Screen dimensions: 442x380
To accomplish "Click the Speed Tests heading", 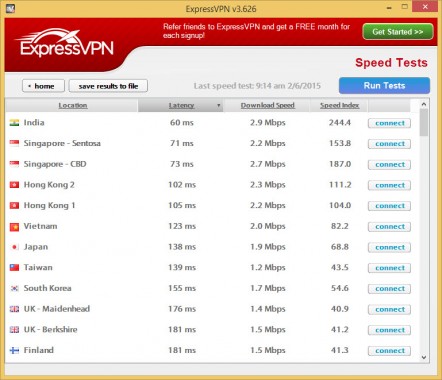I will pos(391,63).
